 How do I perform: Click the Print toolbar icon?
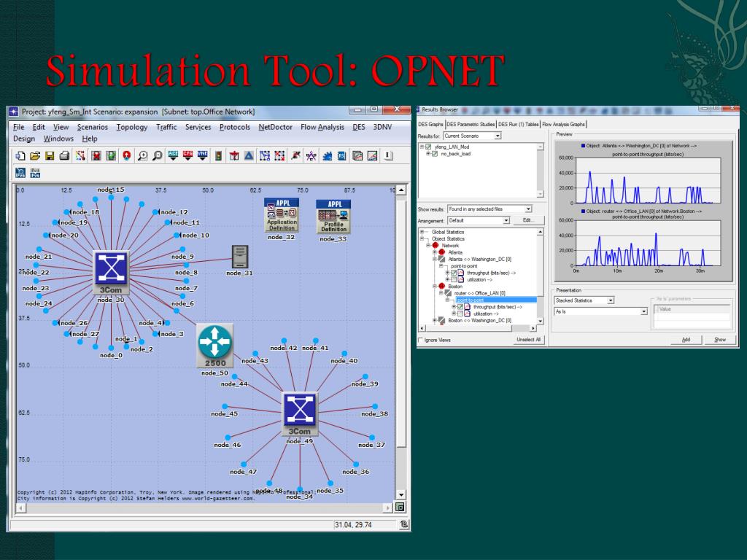click(64, 156)
